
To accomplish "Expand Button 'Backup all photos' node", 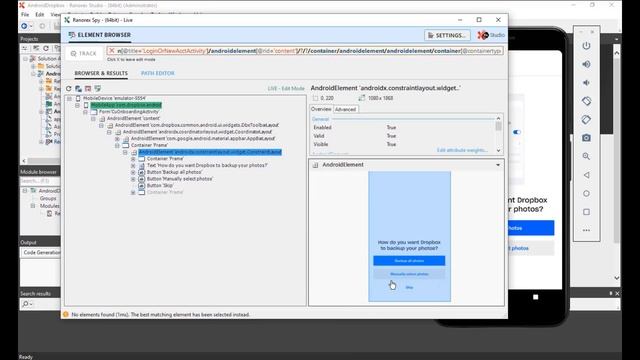I will point(133,172).
